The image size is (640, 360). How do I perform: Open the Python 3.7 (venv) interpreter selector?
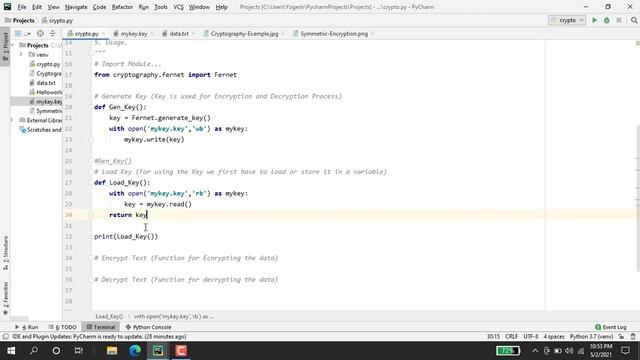(591, 337)
